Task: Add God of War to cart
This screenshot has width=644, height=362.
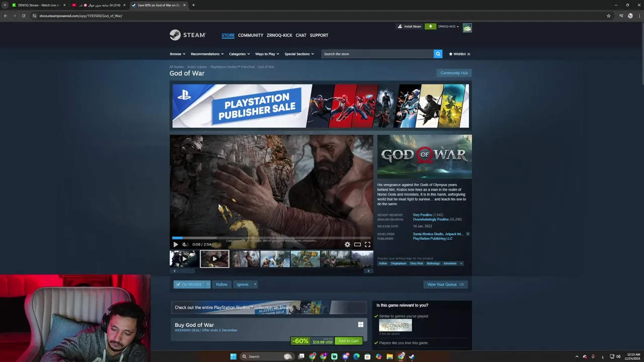Action: [349, 341]
